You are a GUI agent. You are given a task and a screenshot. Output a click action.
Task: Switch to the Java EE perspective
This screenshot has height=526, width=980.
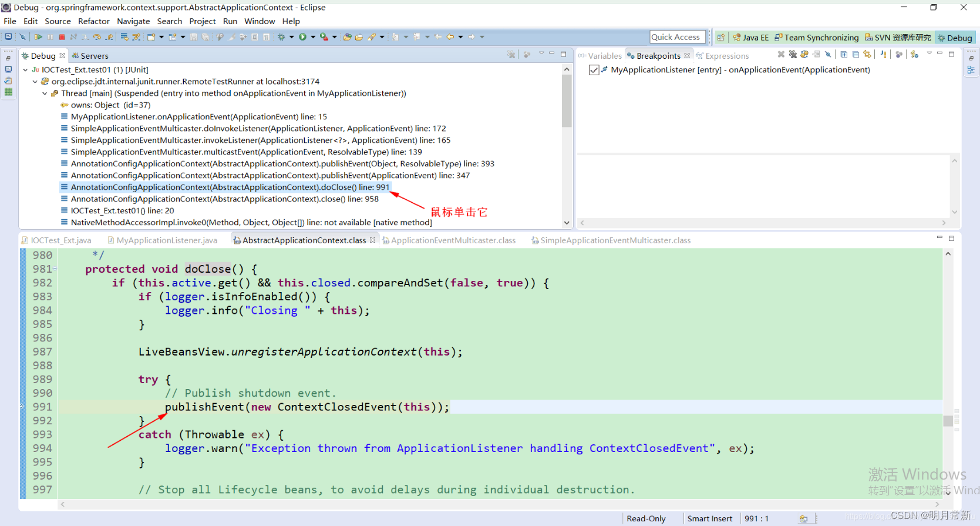click(751, 38)
